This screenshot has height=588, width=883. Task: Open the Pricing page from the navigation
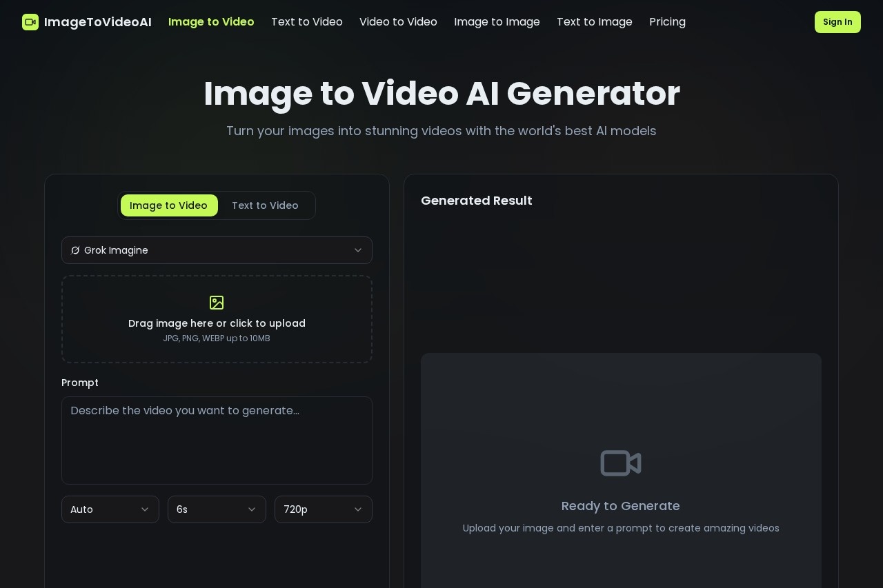[x=667, y=22]
